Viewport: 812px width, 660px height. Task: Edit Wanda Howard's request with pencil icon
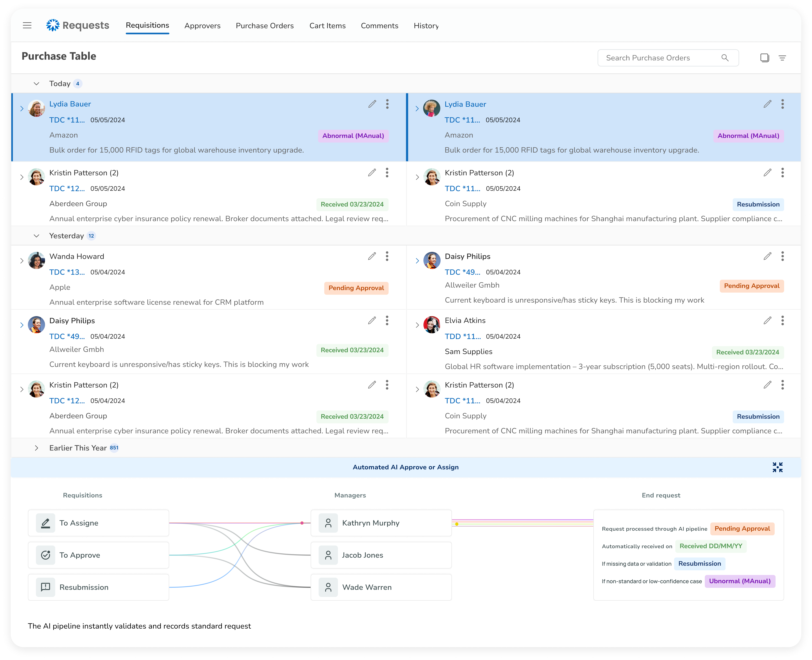click(x=372, y=256)
